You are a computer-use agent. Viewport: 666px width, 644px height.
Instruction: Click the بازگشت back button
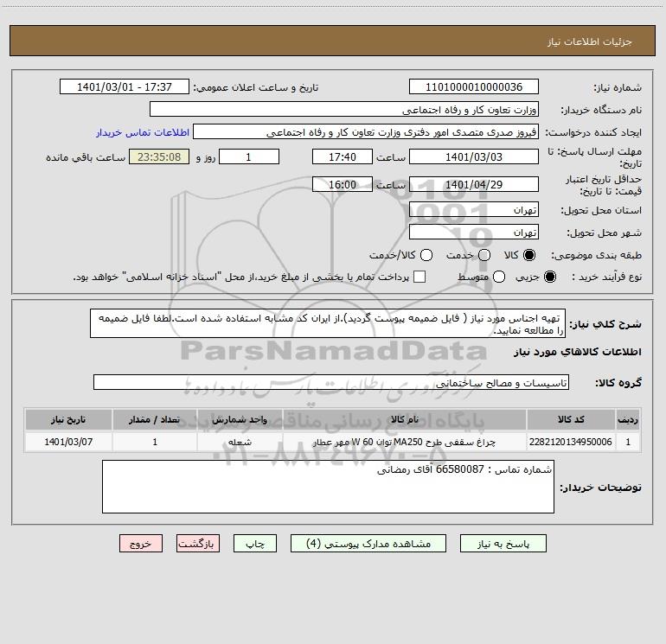click(x=198, y=544)
